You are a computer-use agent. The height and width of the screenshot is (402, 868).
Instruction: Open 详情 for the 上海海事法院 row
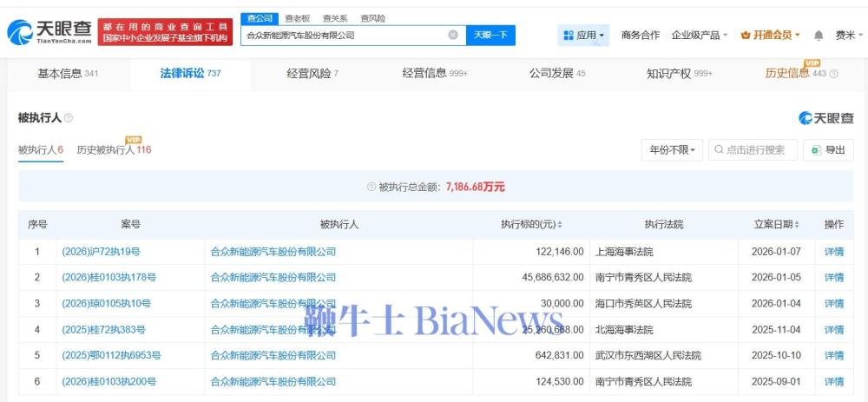[833, 252]
